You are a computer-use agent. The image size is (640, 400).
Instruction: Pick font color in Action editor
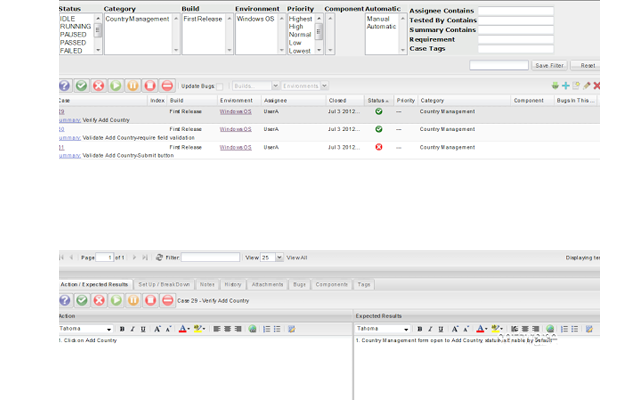(x=183, y=329)
